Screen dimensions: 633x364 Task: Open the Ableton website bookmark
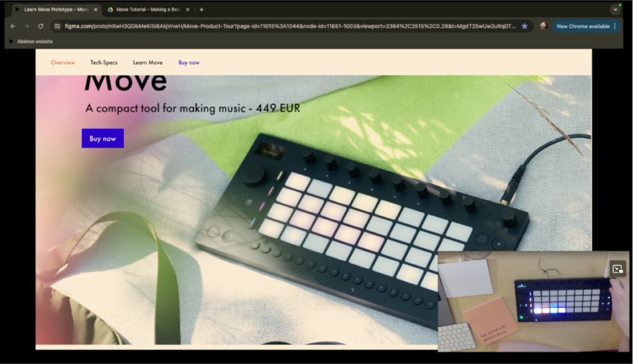pos(31,41)
